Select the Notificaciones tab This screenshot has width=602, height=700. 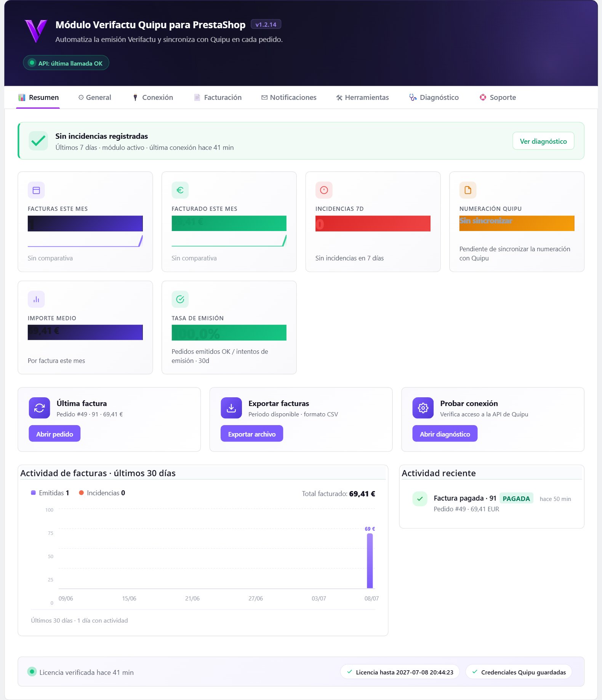coord(289,98)
